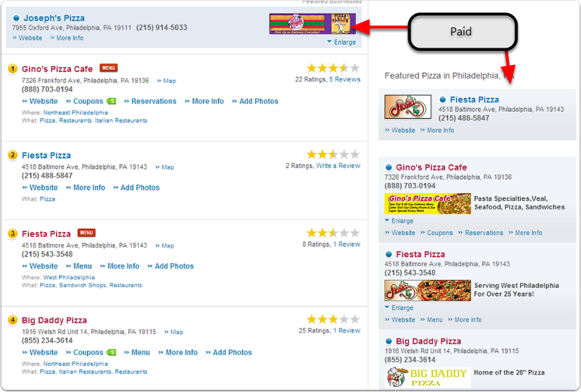Open sidebar Big Daddy Pizza title link
Image resolution: width=581 pixels, height=392 pixels.
click(x=429, y=341)
